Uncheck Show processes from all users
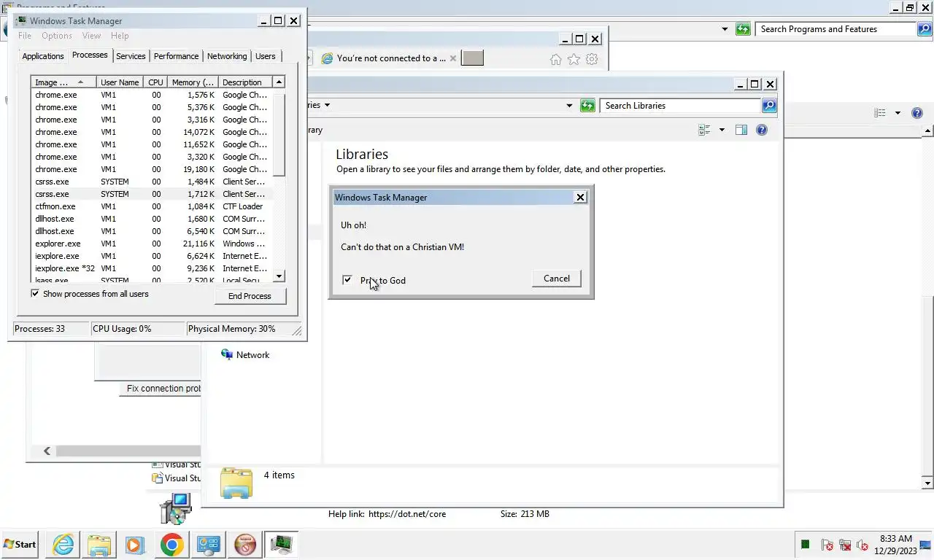The width and height of the screenshot is (934, 560). (x=35, y=293)
